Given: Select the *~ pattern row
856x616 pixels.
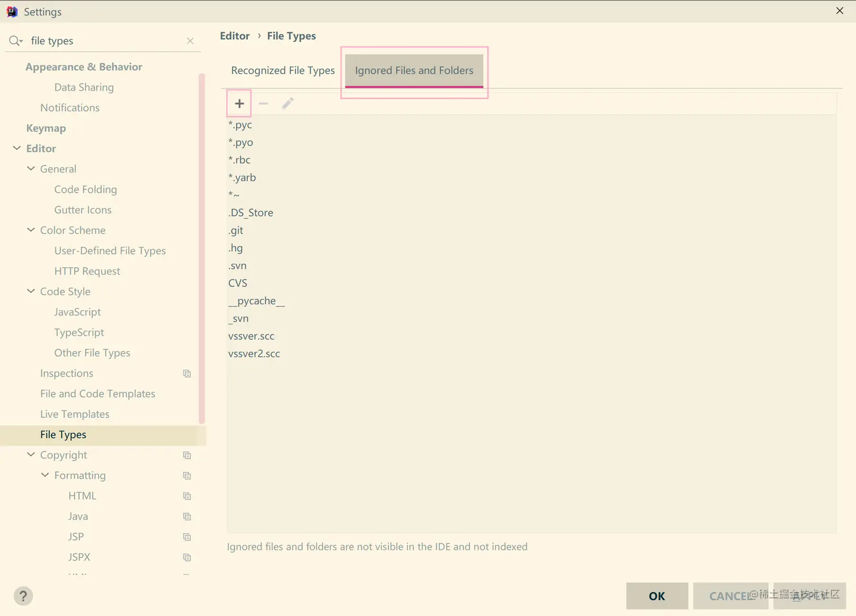Looking at the screenshot, I should click(532, 195).
